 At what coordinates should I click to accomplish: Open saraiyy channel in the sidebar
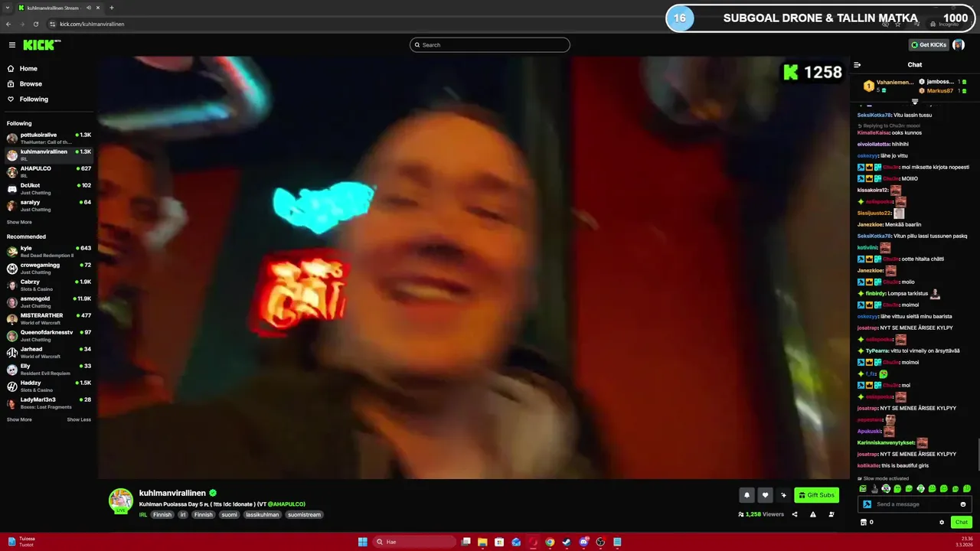pyautogui.click(x=48, y=205)
